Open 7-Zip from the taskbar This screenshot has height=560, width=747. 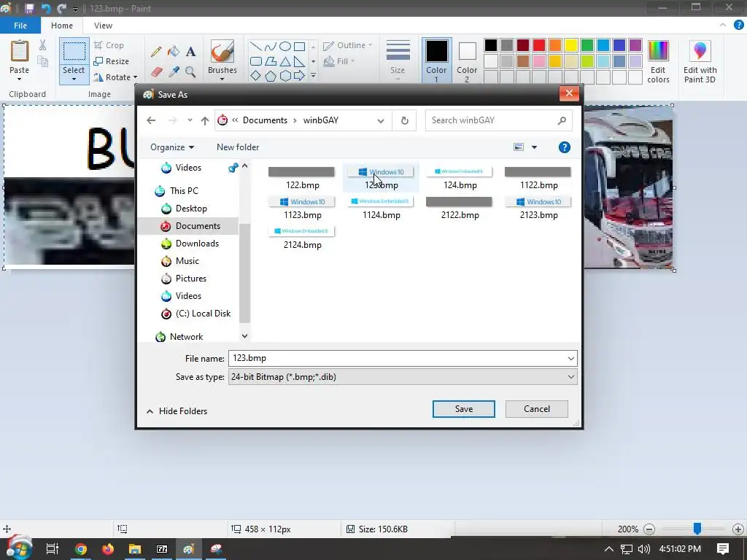[x=162, y=549]
